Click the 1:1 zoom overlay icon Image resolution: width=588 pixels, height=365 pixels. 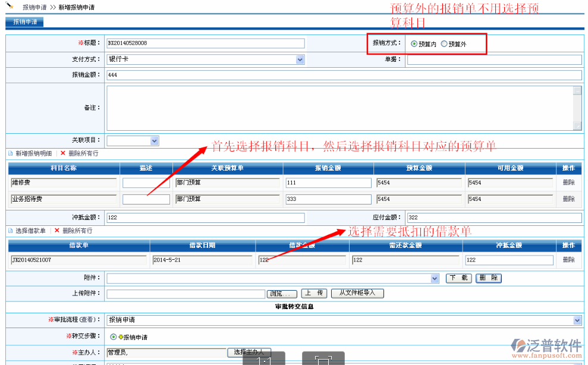pos(263,360)
